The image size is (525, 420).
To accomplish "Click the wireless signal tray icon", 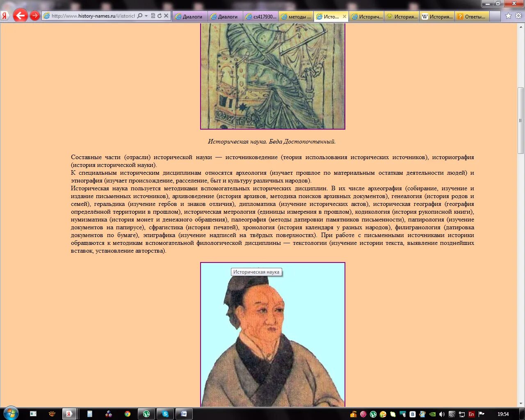I will [452, 414].
